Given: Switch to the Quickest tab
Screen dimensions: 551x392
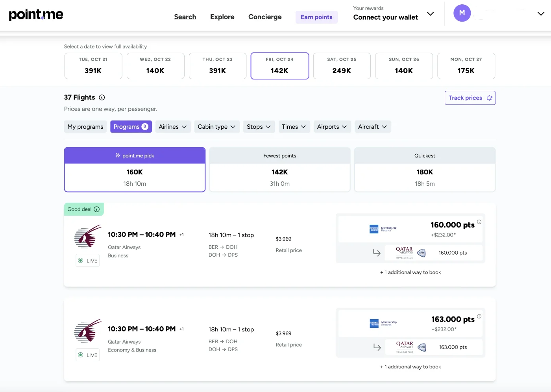Looking at the screenshot, I should (425, 170).
